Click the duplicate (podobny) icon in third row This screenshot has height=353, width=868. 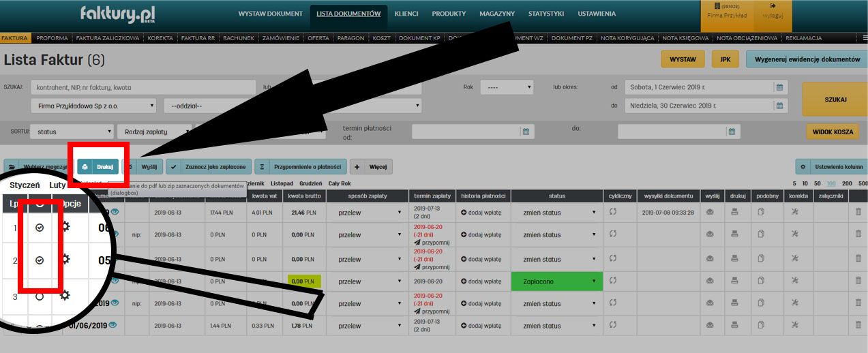coord(761,258)
